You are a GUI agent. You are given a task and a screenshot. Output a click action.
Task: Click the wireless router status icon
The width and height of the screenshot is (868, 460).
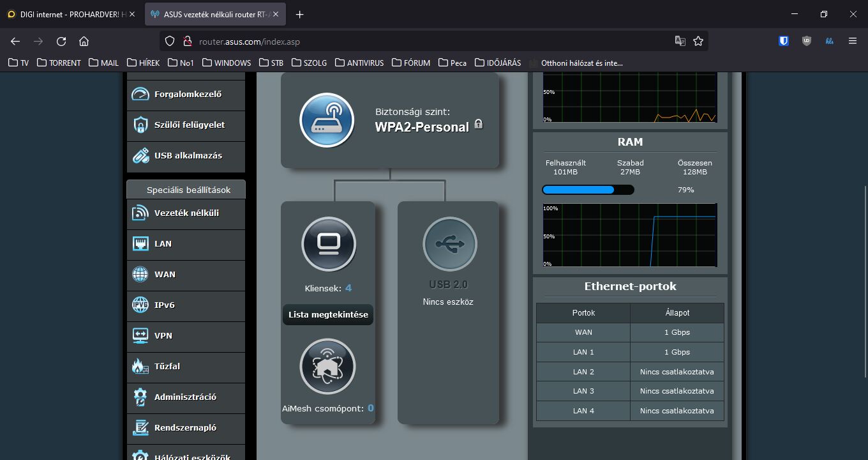327,120
